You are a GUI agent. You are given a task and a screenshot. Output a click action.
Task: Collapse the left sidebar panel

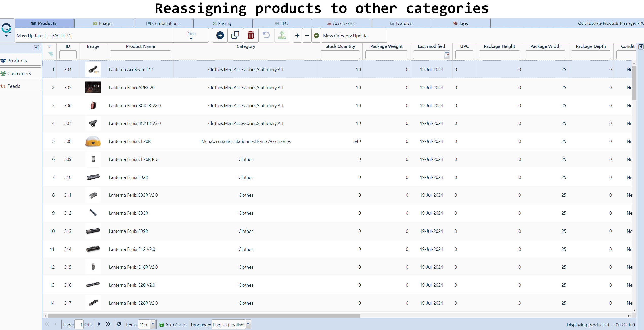[36, 47]
